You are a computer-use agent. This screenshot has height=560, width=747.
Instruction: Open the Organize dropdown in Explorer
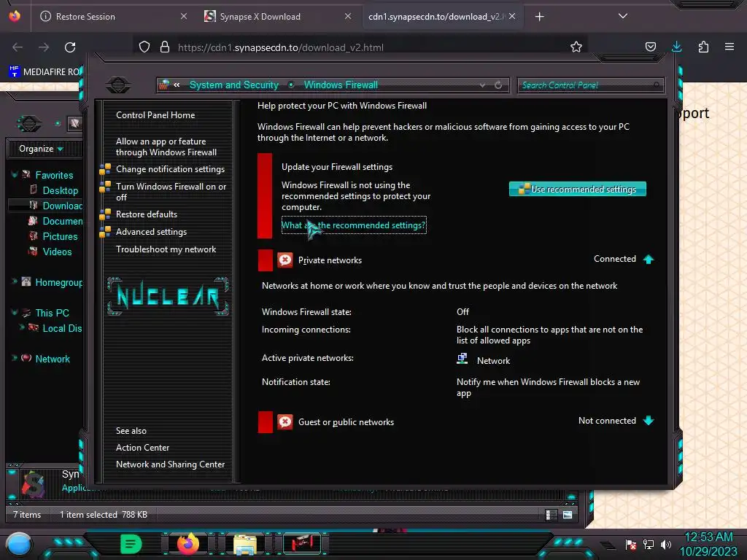pyautogui.click(x=42, y=149)
